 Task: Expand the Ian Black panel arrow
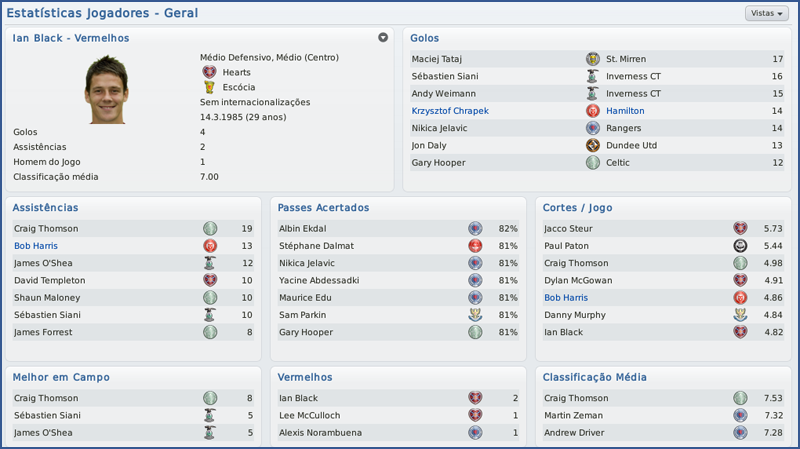(x=383, y=38)
